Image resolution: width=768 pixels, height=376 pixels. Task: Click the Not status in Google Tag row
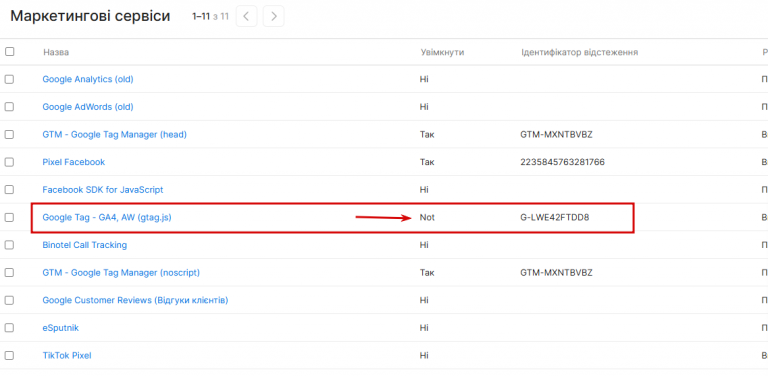point(427,217)
